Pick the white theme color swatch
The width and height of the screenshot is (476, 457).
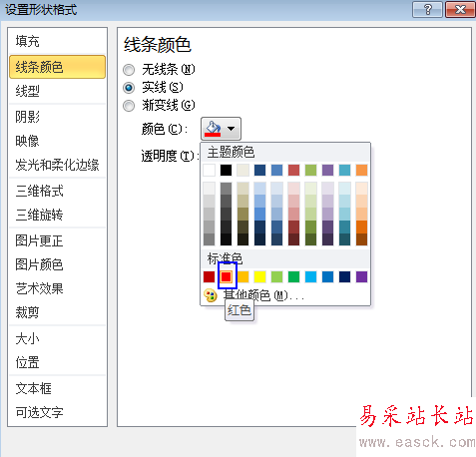(x=209, y=170)
